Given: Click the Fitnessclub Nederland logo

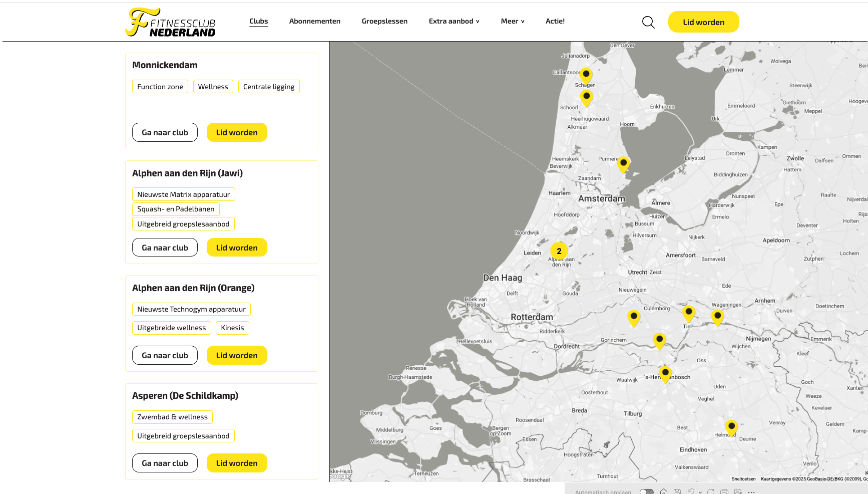Looking at the screenshot, I should (x=170, y=23).
